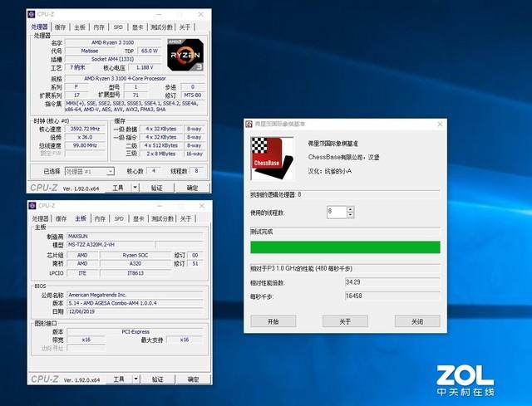Click the MS-TZZ A320M.2-VH model field
532x406 pixels.
111,245
